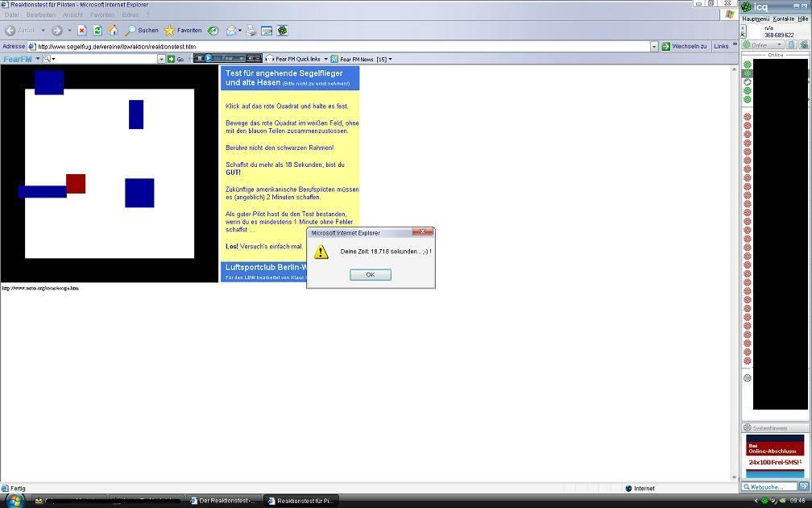Click the Mail envelope toolbar icon
Viewport: 812px width, 508px height.
pyautogui.click(x=231, y=31)
